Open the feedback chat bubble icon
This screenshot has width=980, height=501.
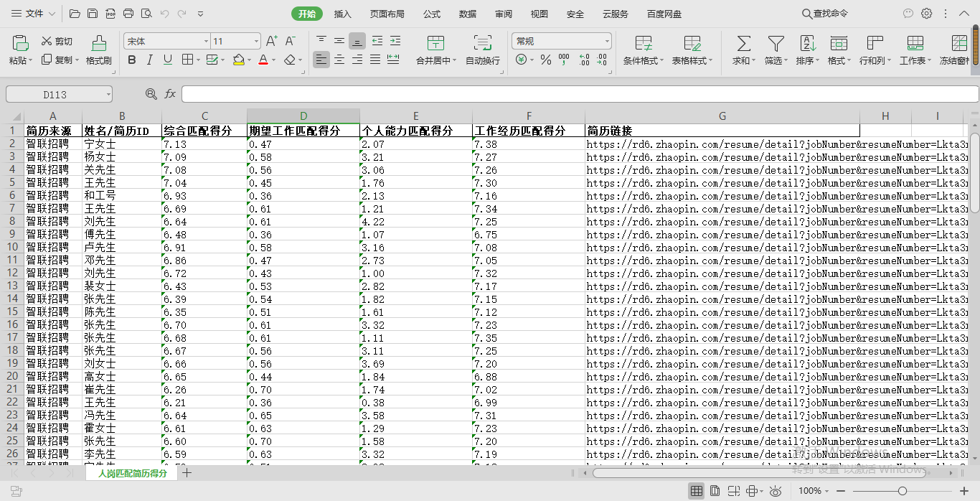coord(908,14)
